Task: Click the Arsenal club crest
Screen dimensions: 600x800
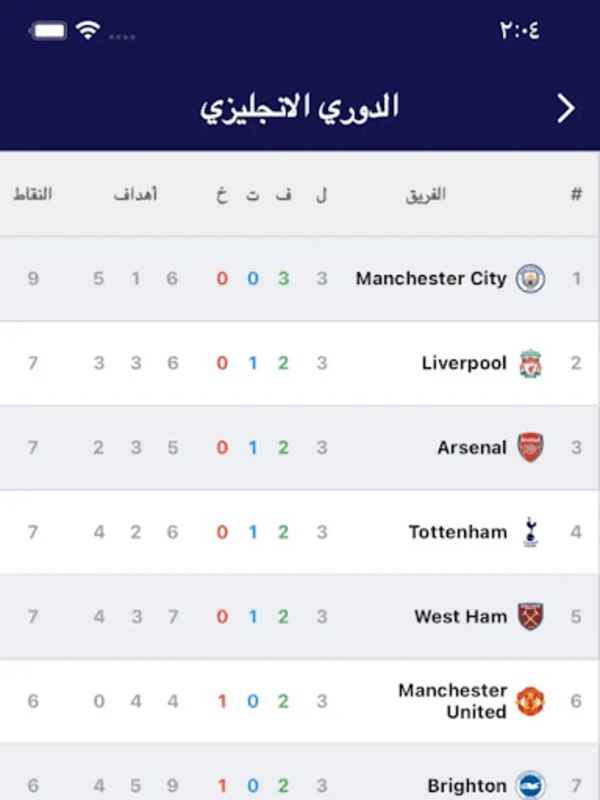Action: (x=530, y=448)
